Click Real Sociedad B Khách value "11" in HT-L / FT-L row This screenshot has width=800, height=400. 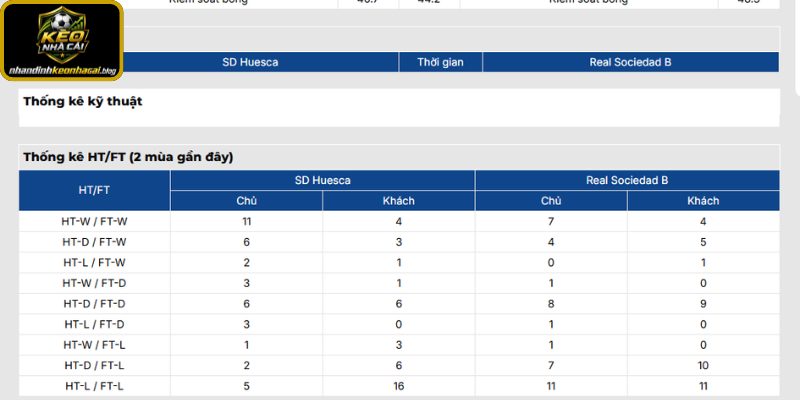click(x=703, y=386)
